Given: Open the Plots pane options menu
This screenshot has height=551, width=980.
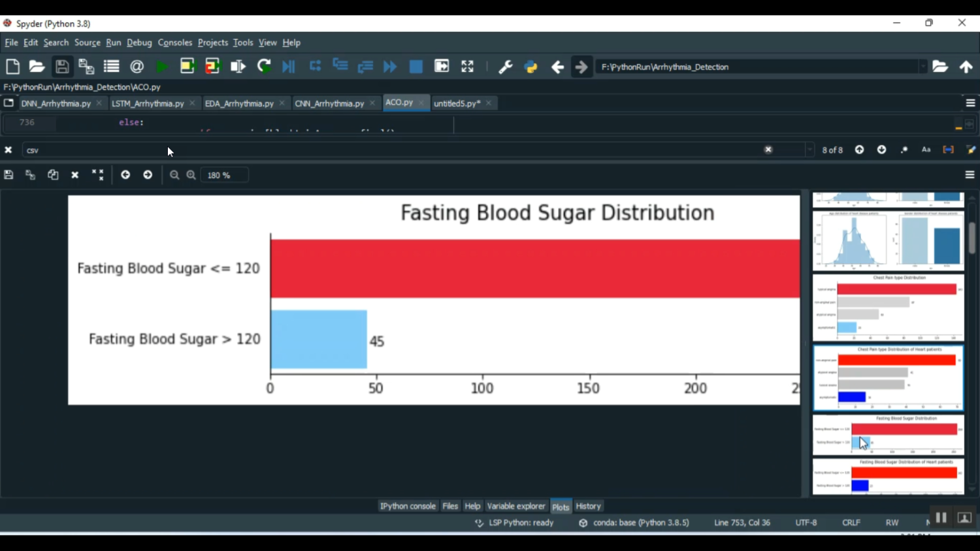Looking at the screenshot, I should [x=970, y=175].
